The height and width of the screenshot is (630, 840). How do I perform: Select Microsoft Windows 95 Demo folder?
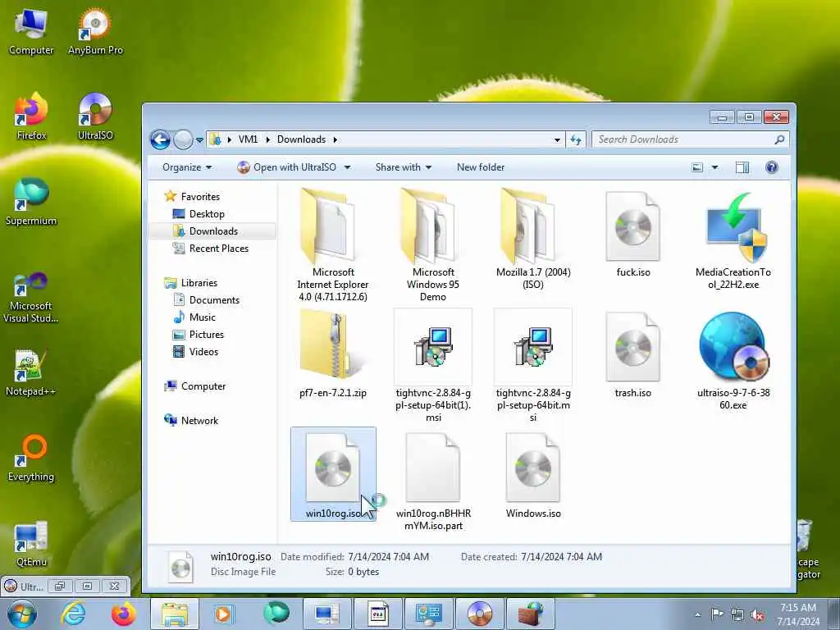click(433, 245)
